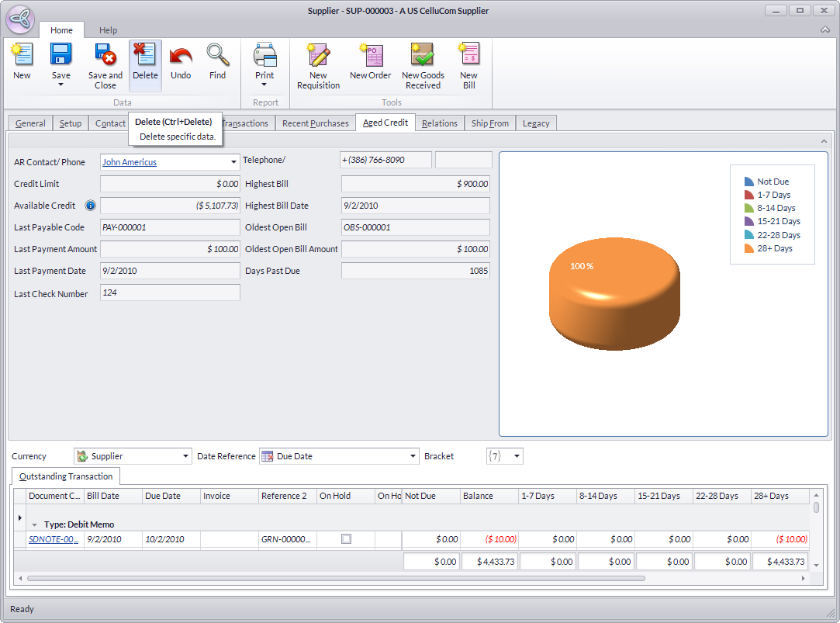Open the Bracket dropdown
The image size is (840, 623).
(517, 456)
